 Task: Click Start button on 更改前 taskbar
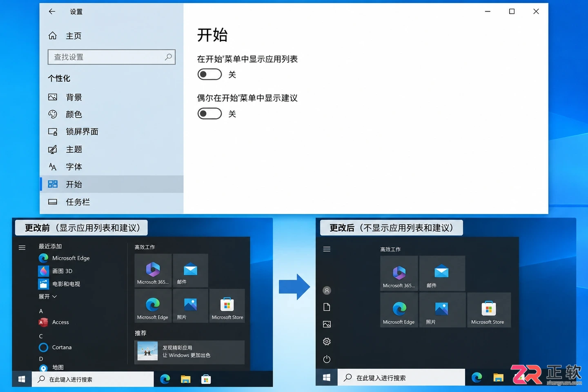pos(22,379)
